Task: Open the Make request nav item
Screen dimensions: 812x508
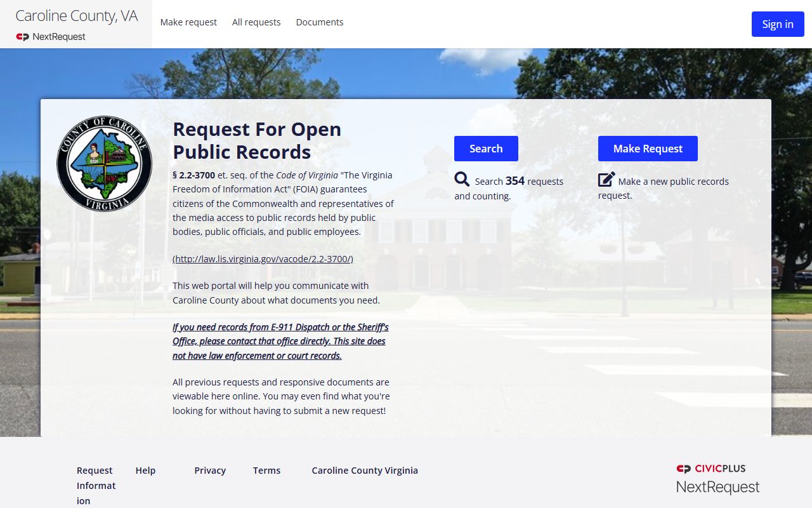Action: (x=188, y=22)
